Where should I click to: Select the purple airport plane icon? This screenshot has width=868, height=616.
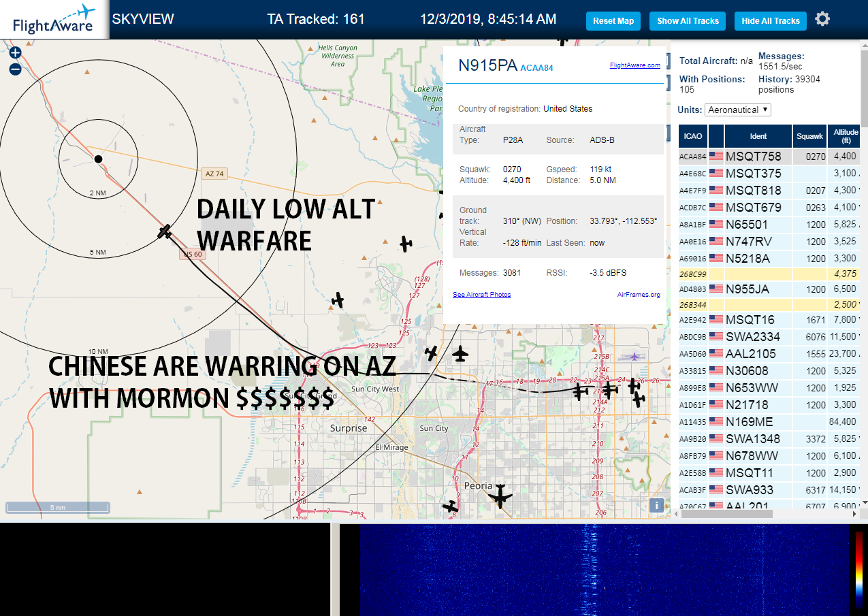coord(634,357)
